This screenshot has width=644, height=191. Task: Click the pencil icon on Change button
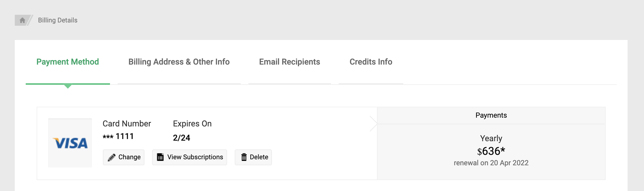pos(111,157)
